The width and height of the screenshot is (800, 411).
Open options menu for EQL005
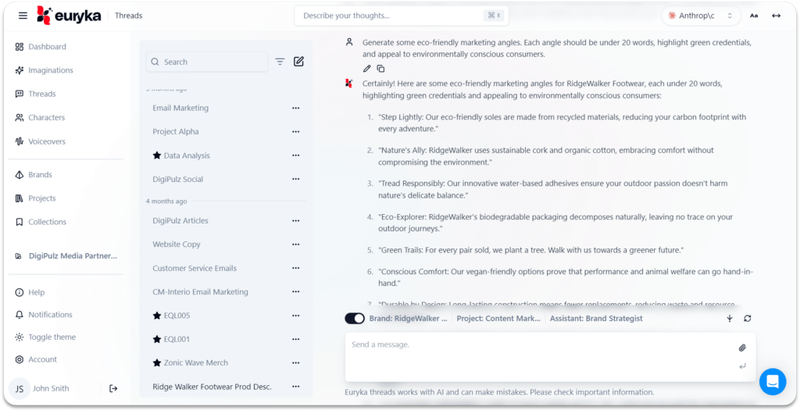pyautogui.click(x=295, y=316)
